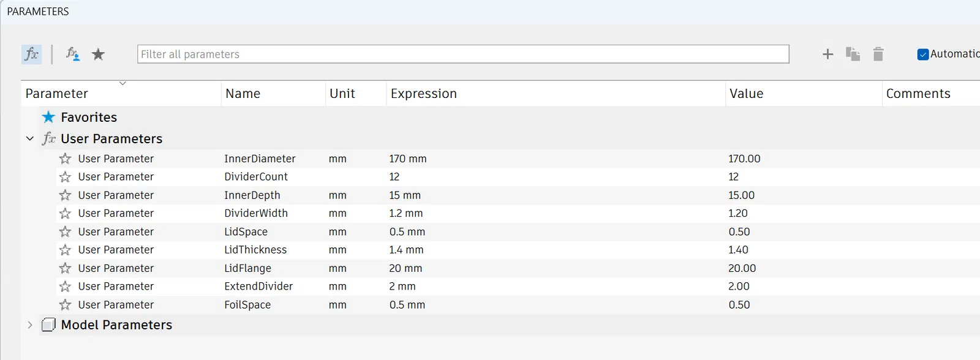
Task: Click the copy parameters icon
Action: tap(853, 54)
